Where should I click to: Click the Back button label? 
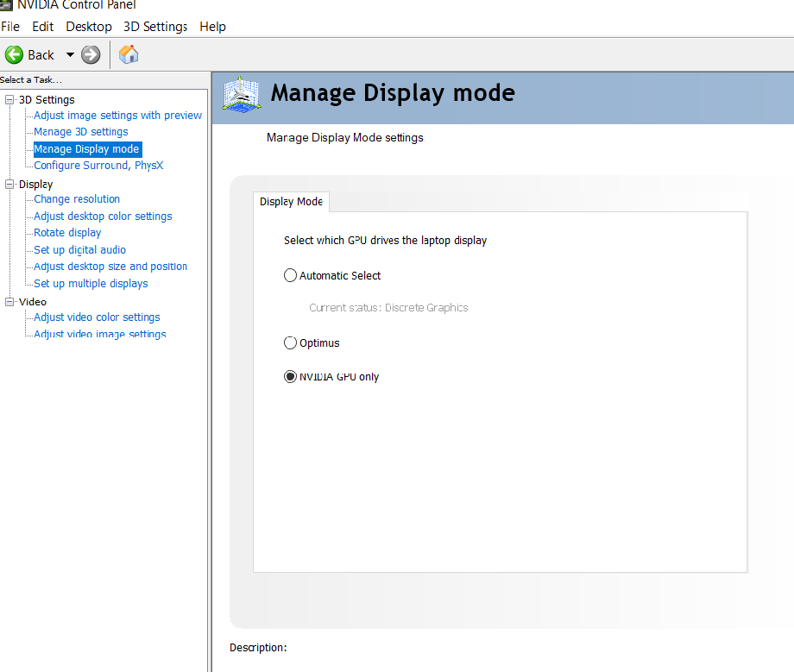pyautogui.click(x=41, y=54)
